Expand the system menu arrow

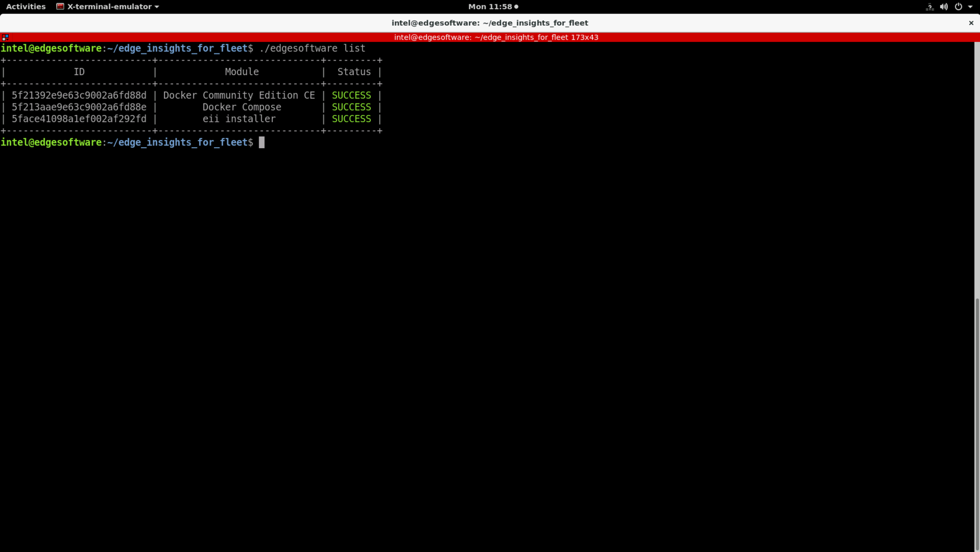tap(970, 7)
